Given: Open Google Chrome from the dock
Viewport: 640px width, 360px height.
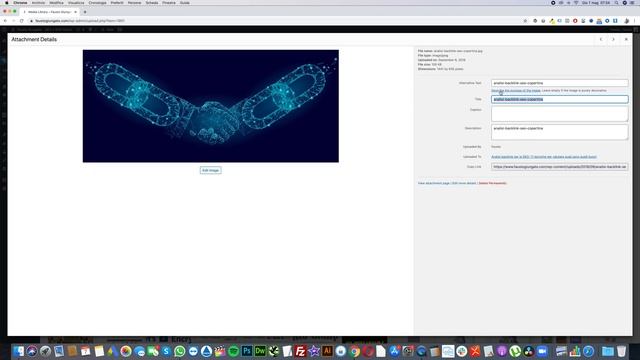Looking at the screenshot, I should 354,351.
